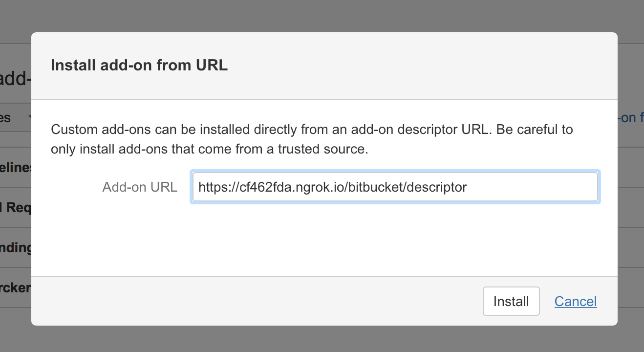The width and height of the screenshot is (644, 352).
Task: Click the "Install add-on from URL" dialog title
Action: [139, 66]
